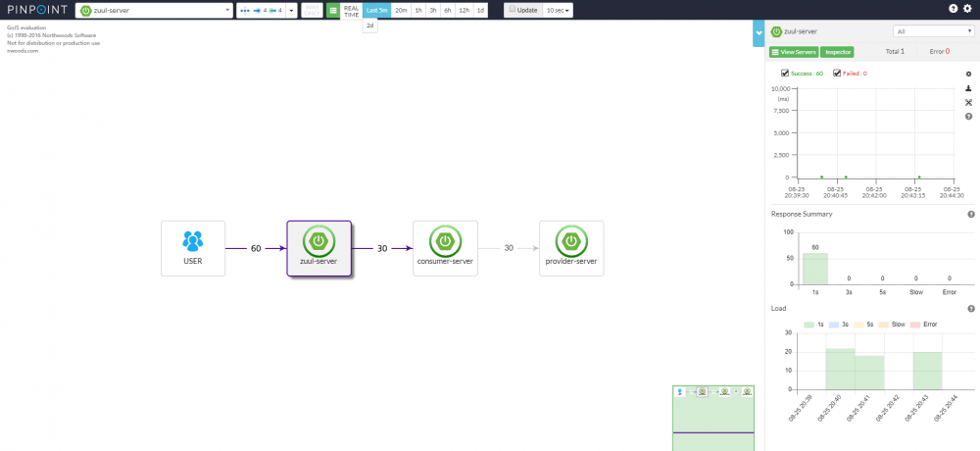This screenshot has height=451, width=980.
Task: Click the View Servers button
Action: 793,53
